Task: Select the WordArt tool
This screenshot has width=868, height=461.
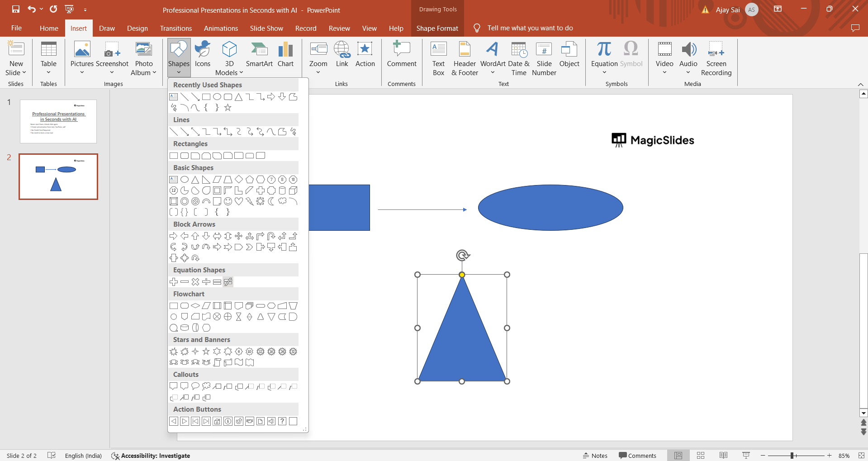Action: coord(493,58)
